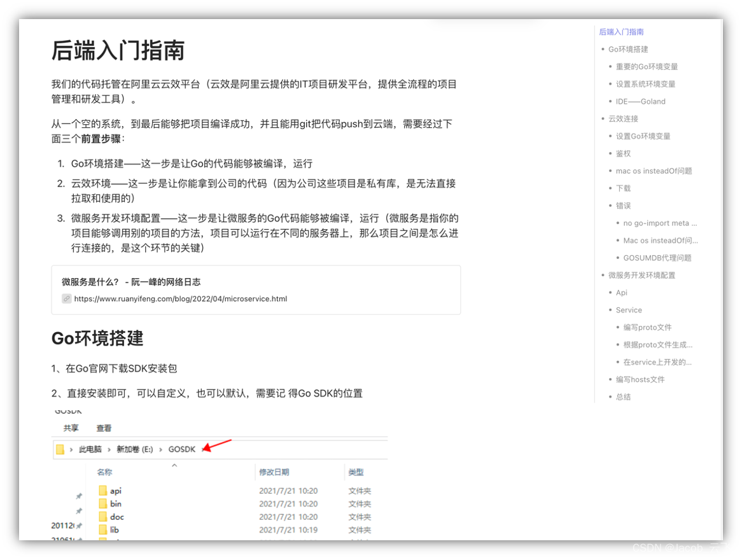Image resolution: width=742 pixels, height=560 pixels.
Task: Click the 文件夹 type cell for api
Action: 360,491
